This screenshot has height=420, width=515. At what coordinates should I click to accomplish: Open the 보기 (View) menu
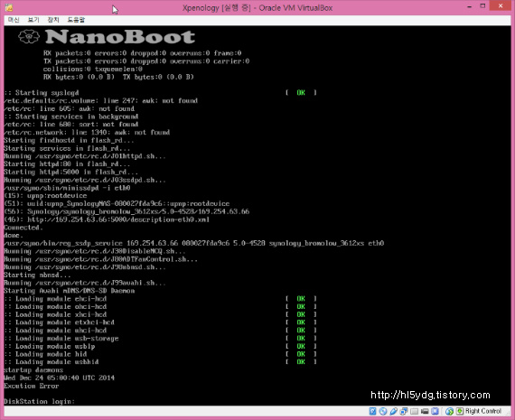pos(33,20)
